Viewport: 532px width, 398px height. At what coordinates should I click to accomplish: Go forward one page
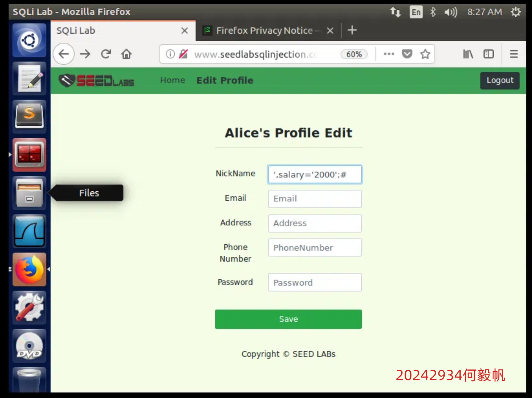click(x=85, y=54)
